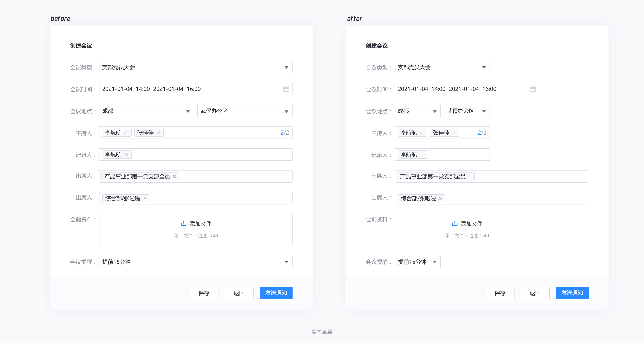
Task: Click 添加文件 text in the after panel
Action: tap(471, 224)
